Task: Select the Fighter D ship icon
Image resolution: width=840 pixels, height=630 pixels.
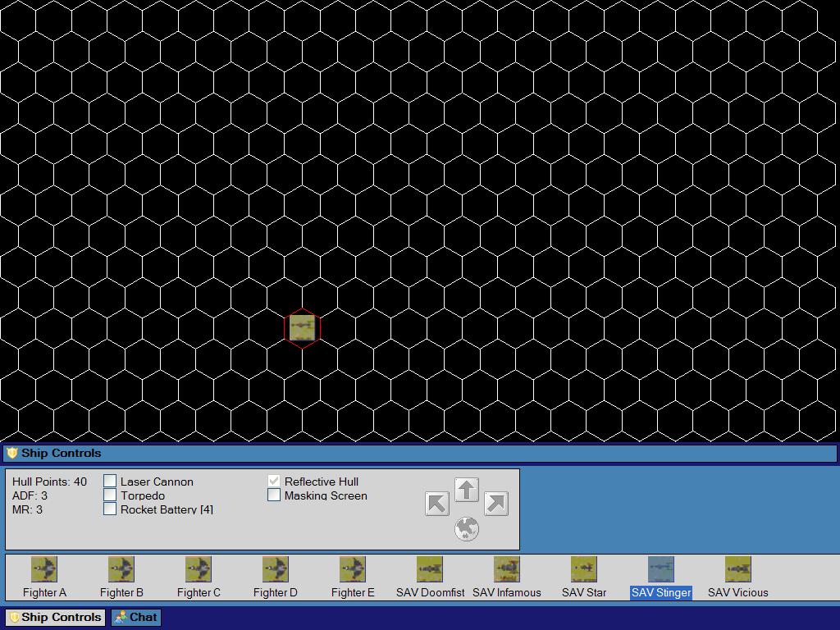Action: coord(276,569)
